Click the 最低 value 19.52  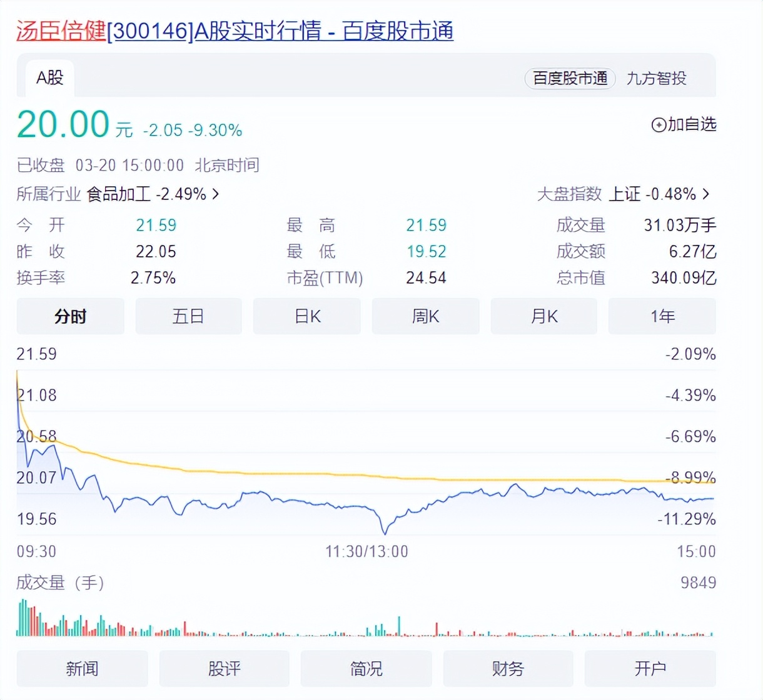(x=427, y=251)
